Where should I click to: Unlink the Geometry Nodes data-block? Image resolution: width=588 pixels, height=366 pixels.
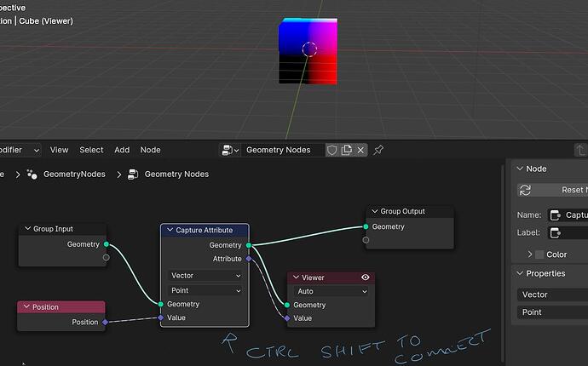360,150
